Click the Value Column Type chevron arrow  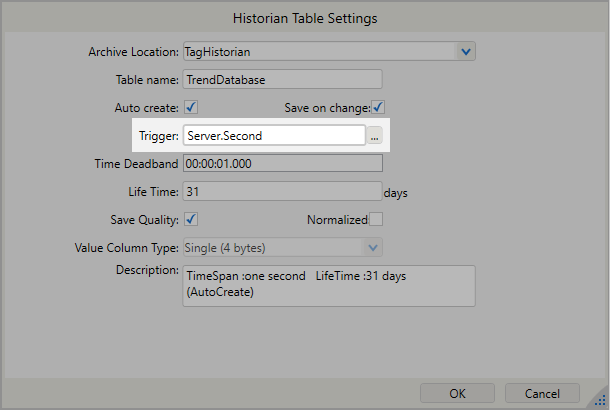373,247
